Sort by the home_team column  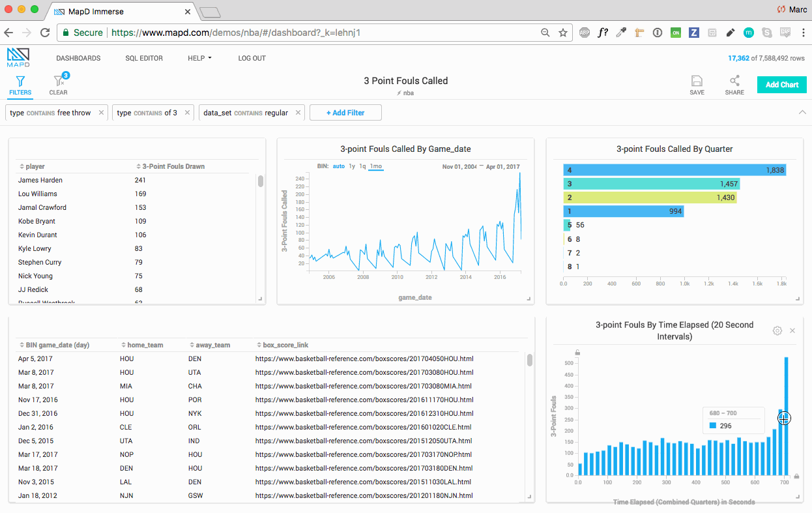tap(142, 345)
